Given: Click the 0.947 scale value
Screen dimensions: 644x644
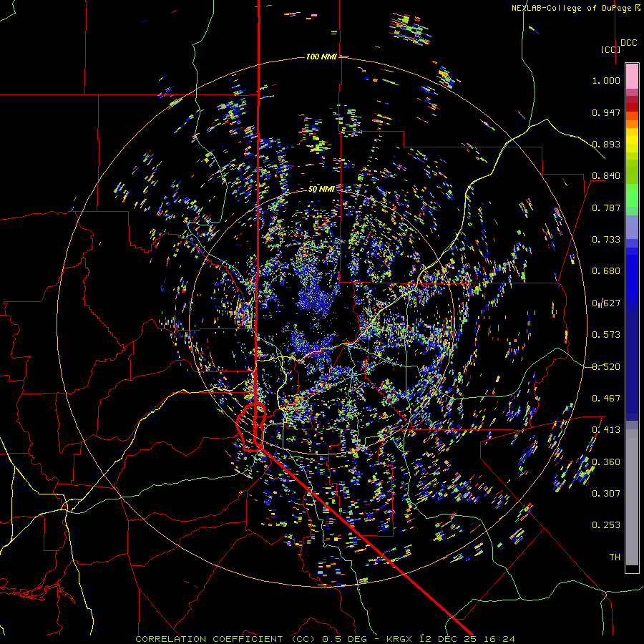Looking at the screenshot, I should point(606,112).
